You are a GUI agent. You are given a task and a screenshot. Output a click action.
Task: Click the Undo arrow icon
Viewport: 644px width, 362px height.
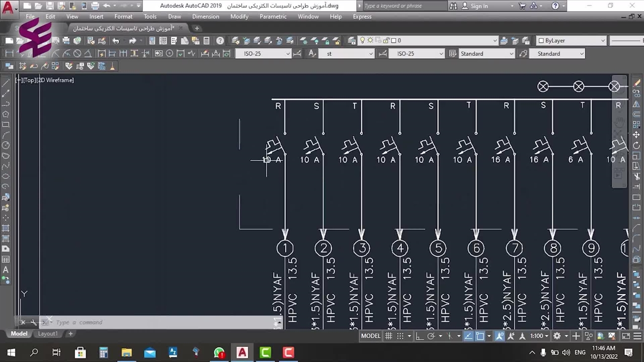click(116, 41)
